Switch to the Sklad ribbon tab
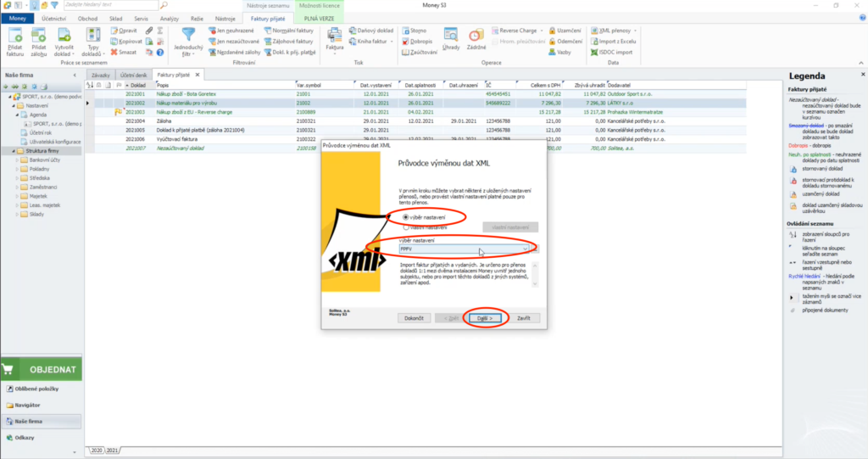The width and height of the screenshot is (868, 459). pyautogui.click(x=115, y=19)
